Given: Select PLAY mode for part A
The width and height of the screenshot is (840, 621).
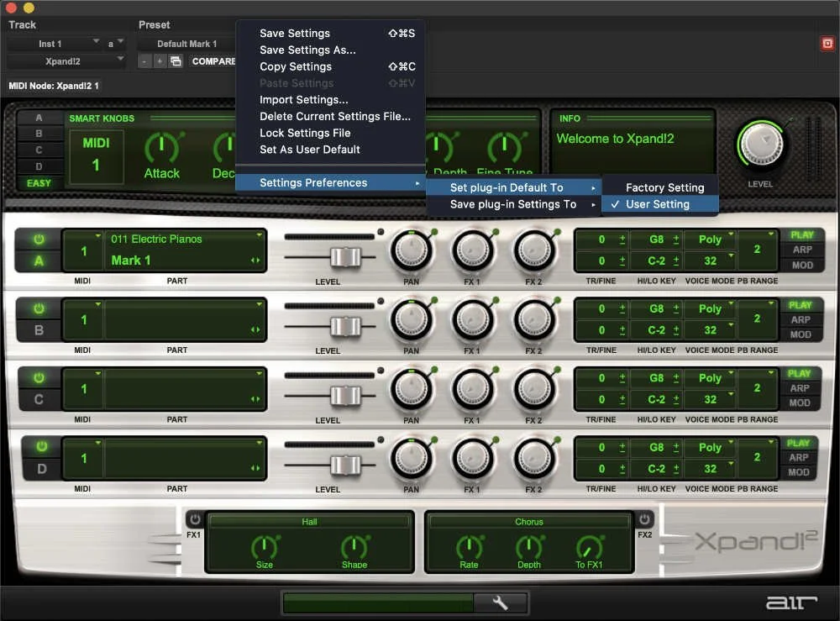Looking at the screenshot, I should (802, 234).
